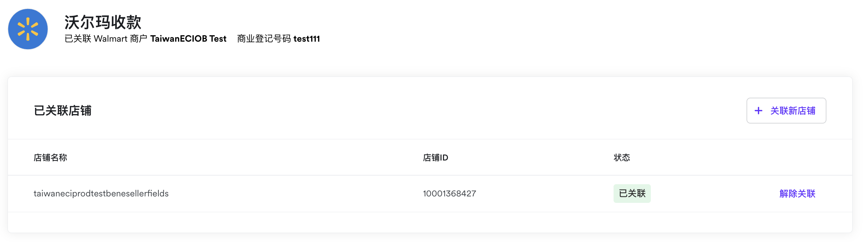Click the Walmart spark logo icon
This screenshot has height=242, width=868.
point(28,29)
